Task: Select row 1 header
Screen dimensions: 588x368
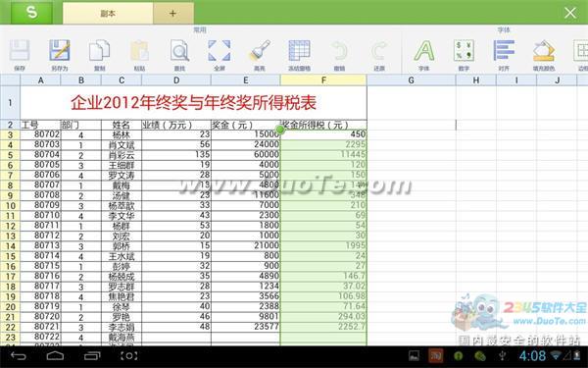Action: pyautogui.click(x=10, y=103)
